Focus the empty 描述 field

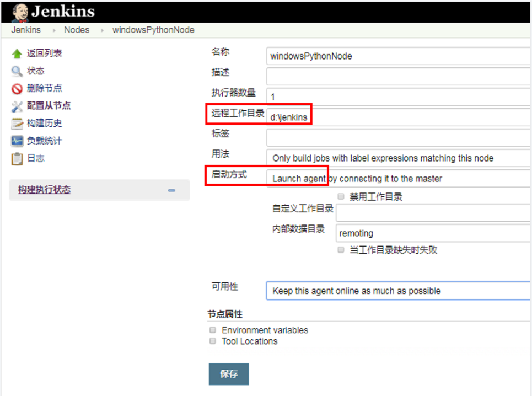pos(399,76)
